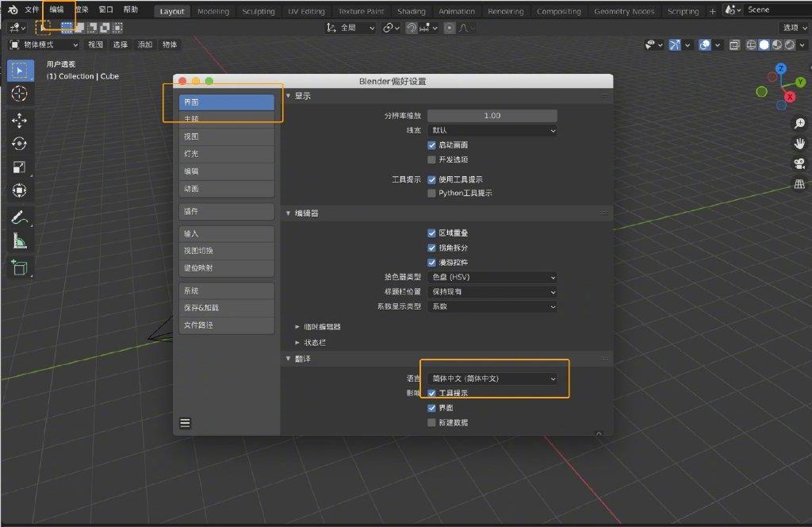Switch perspective/orthographic with the grid icon
Viewport: 812px width, 527px height.
pos(799,184)
